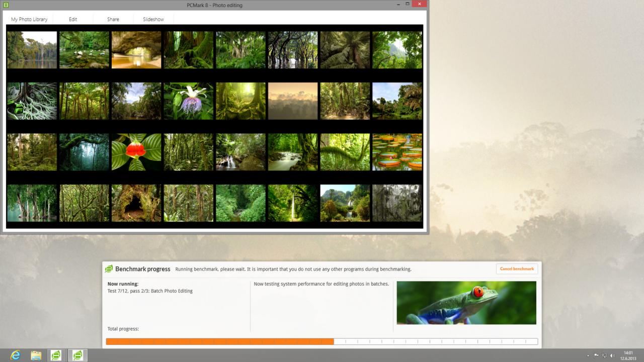The width and height of the screenshot is (644, 362).
Task: Cancel the running benchmark
Action: tap(517, 268)
